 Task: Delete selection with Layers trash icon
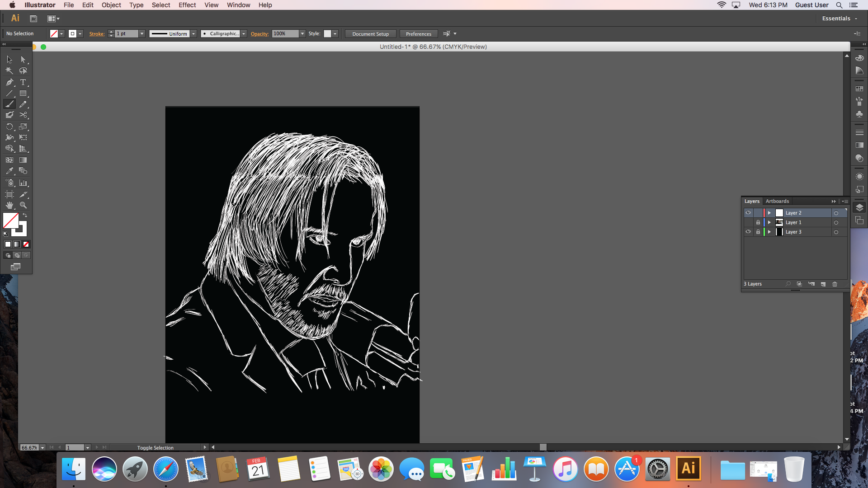(835, 284)
